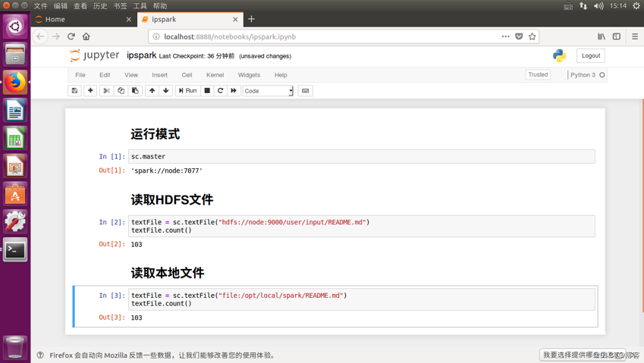This screenshot has width=644, height=363.
Task: Select the 运行模式 heading cell
Action: point(155,134)
